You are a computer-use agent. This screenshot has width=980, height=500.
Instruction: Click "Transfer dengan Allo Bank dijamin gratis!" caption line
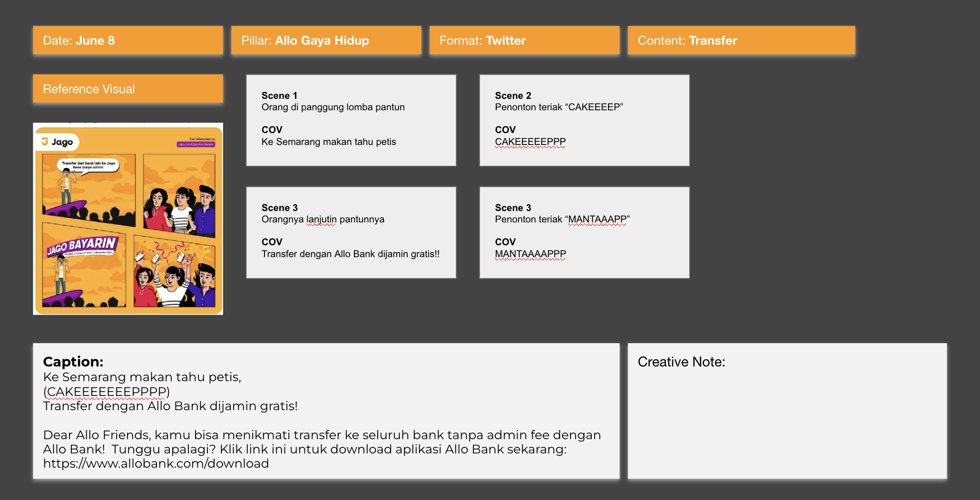click(170, 406)
